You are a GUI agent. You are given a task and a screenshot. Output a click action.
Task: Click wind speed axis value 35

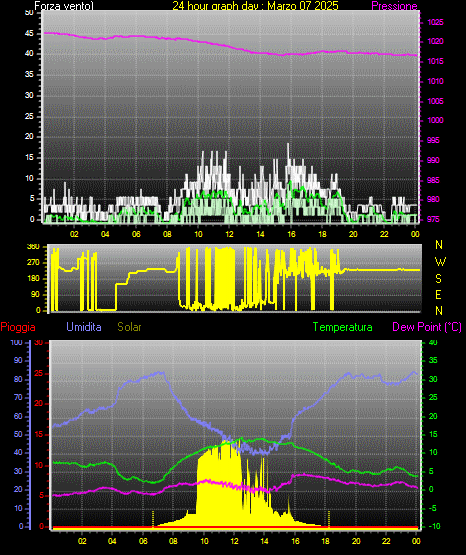click(x=29, y=74)
